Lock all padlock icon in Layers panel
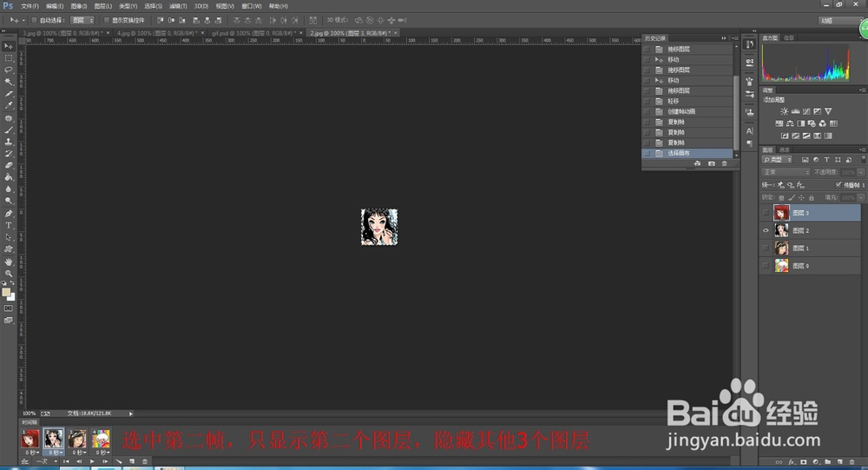This screenshot has width=868, height=470. (812, 197)
